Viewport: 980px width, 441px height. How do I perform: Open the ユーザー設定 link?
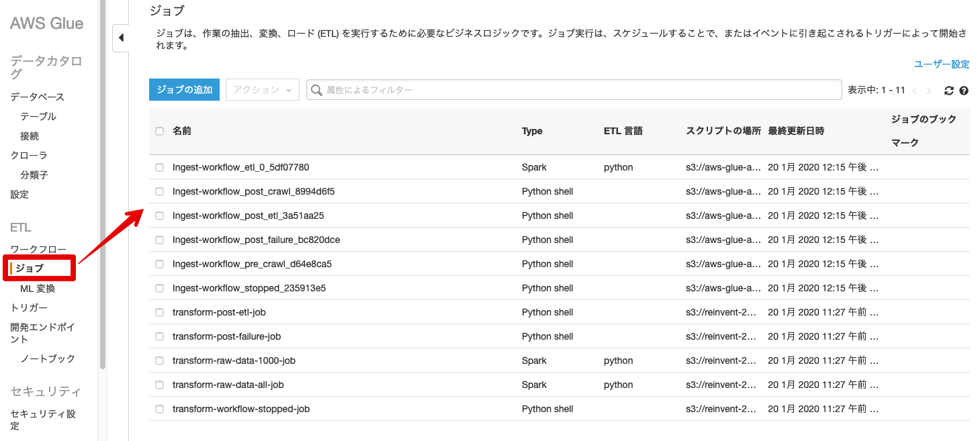pyautogui.click(x=942, y=64)
